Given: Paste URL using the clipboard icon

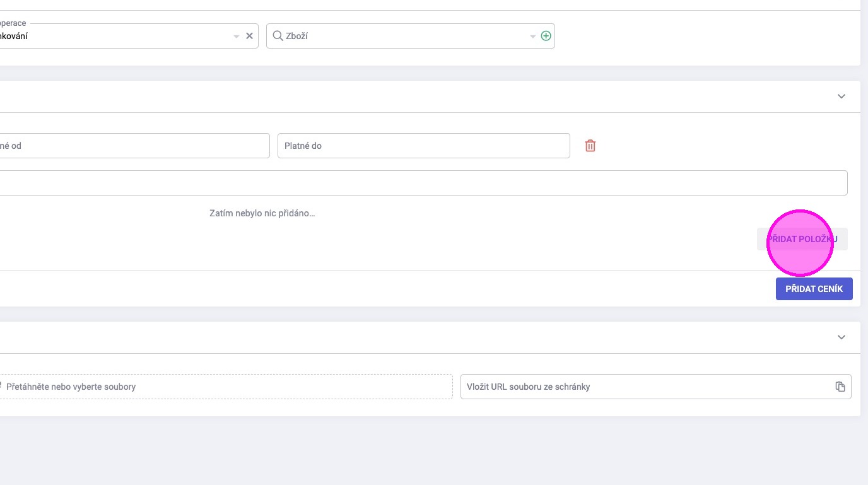Looking at the screenshot, I should 840,387.
